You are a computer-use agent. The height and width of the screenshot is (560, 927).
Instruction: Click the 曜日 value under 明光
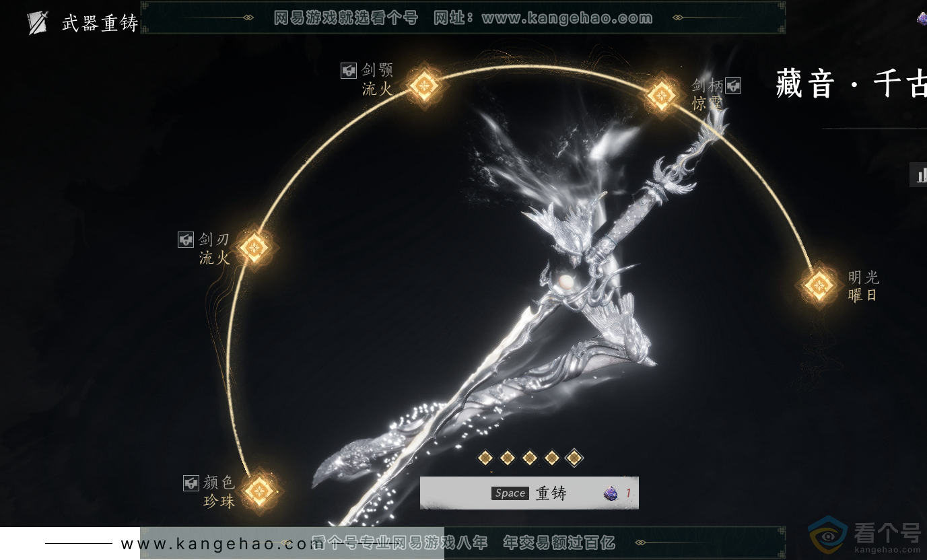click(x=863, y=295)
